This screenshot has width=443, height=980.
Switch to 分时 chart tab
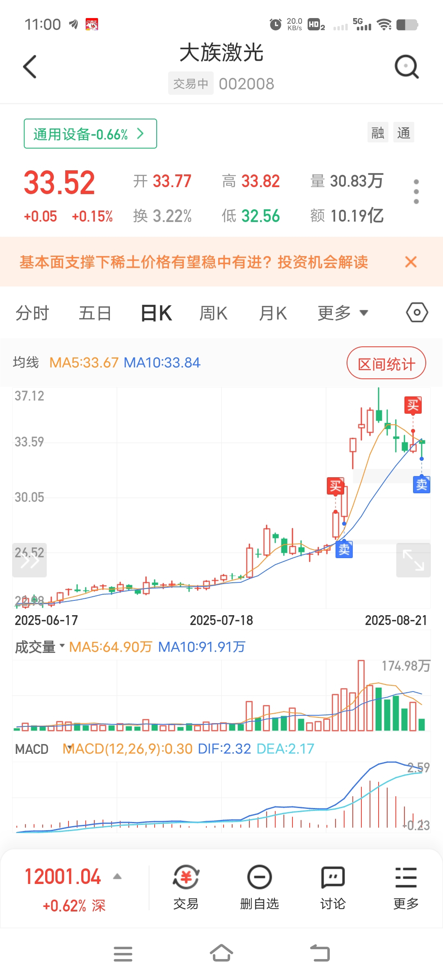(32, 313)
